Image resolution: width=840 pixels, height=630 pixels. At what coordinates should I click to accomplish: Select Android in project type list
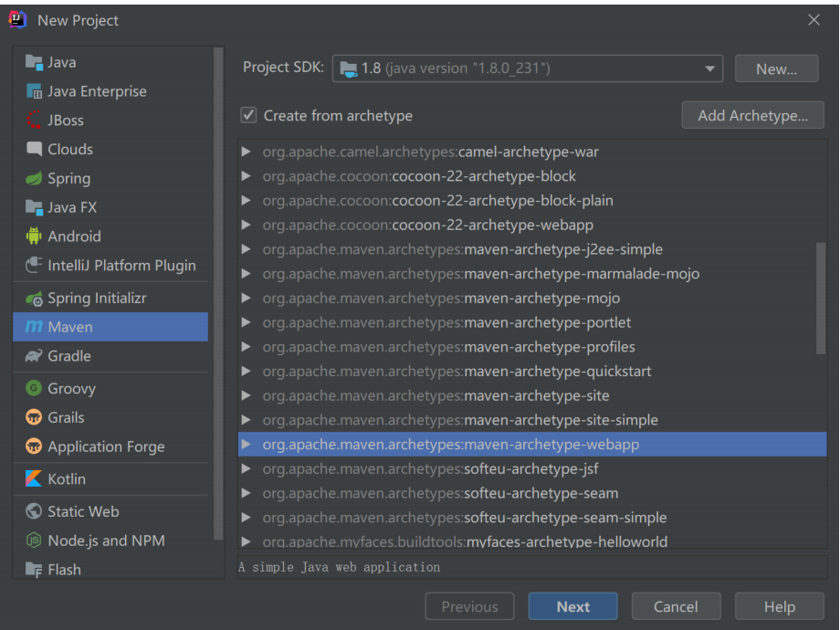point(110,236)
